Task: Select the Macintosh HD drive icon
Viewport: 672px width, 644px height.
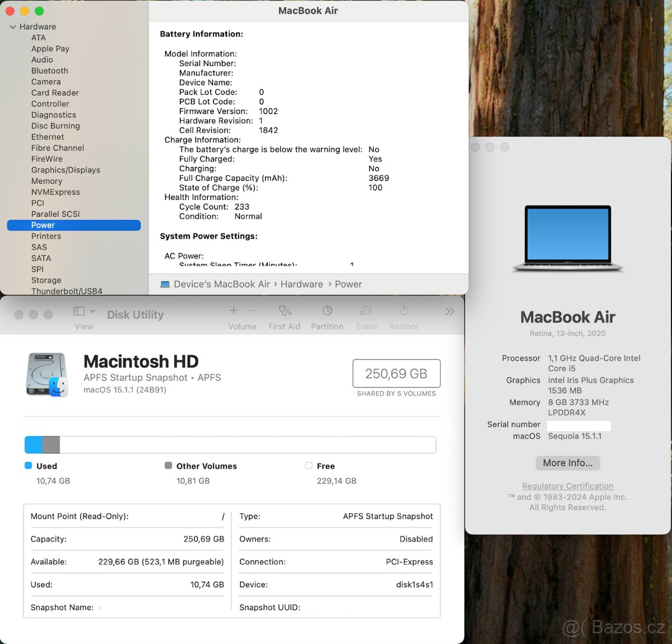Action: point(47,374)
